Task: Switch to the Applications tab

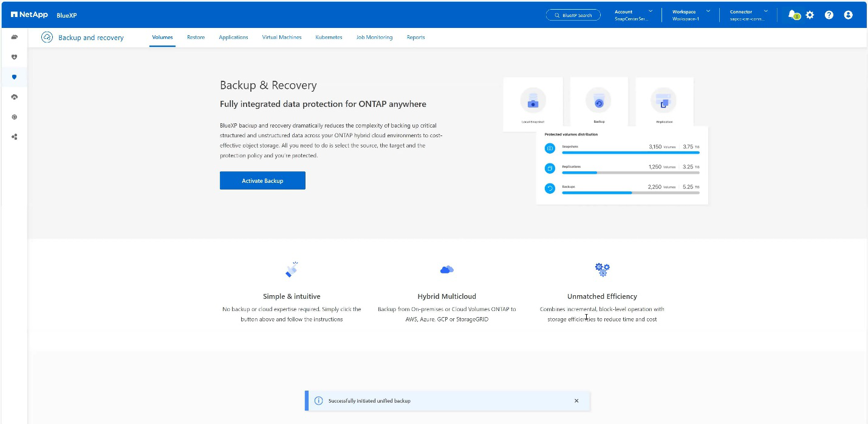Action: click(233, 37)
